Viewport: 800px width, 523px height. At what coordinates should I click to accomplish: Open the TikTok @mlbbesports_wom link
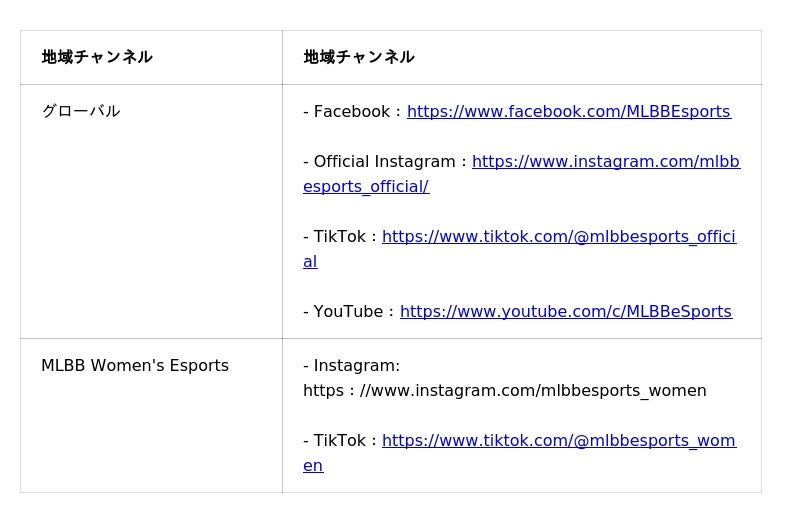pyautogui.click(x=558, y=441)
